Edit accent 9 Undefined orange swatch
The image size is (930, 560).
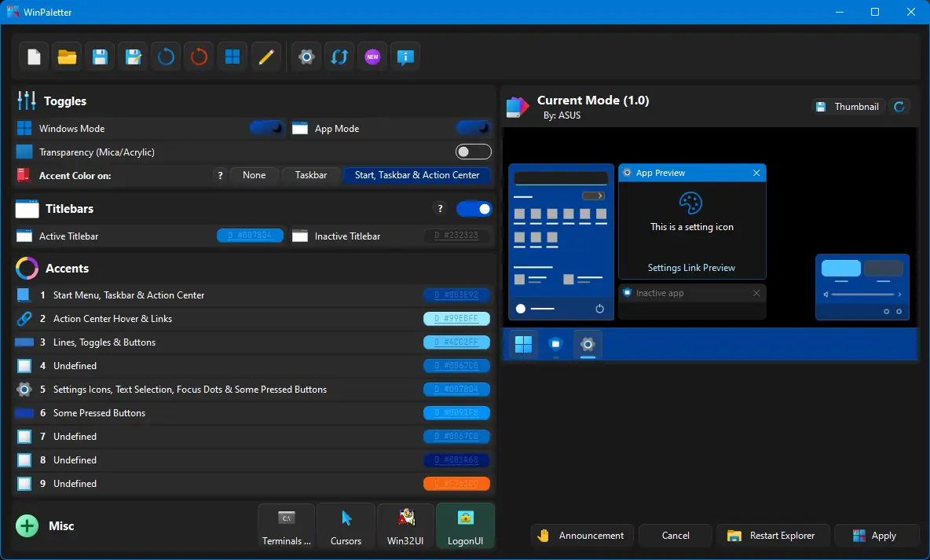[456, 484]
